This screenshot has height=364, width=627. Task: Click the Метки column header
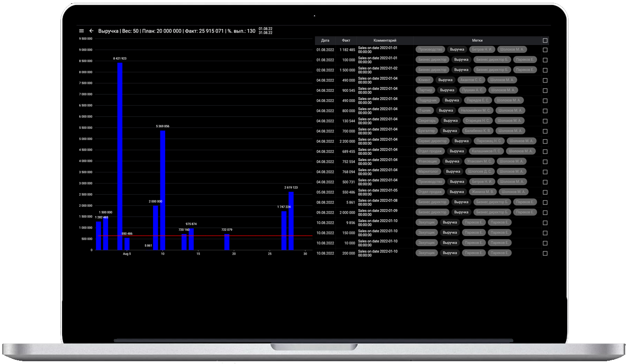(477, 40)
